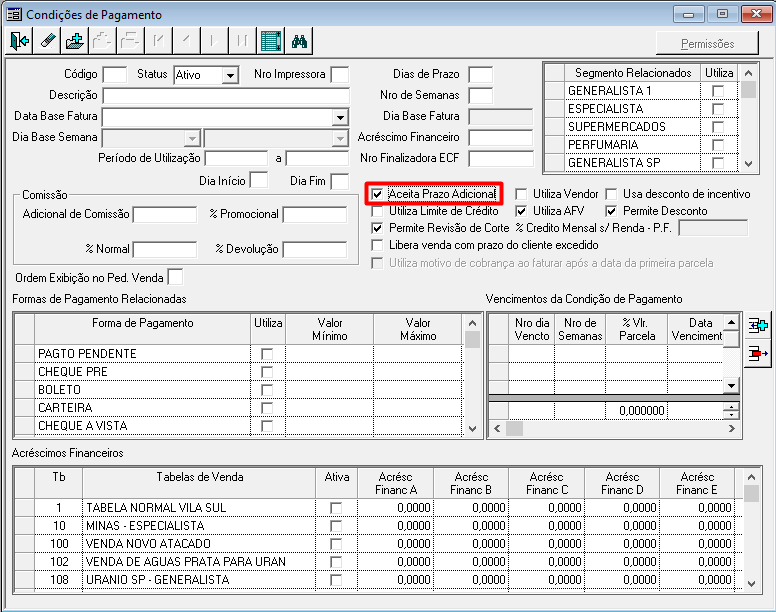776x612 pixels.
Task: Click the Permissões button
Action: 707,44
